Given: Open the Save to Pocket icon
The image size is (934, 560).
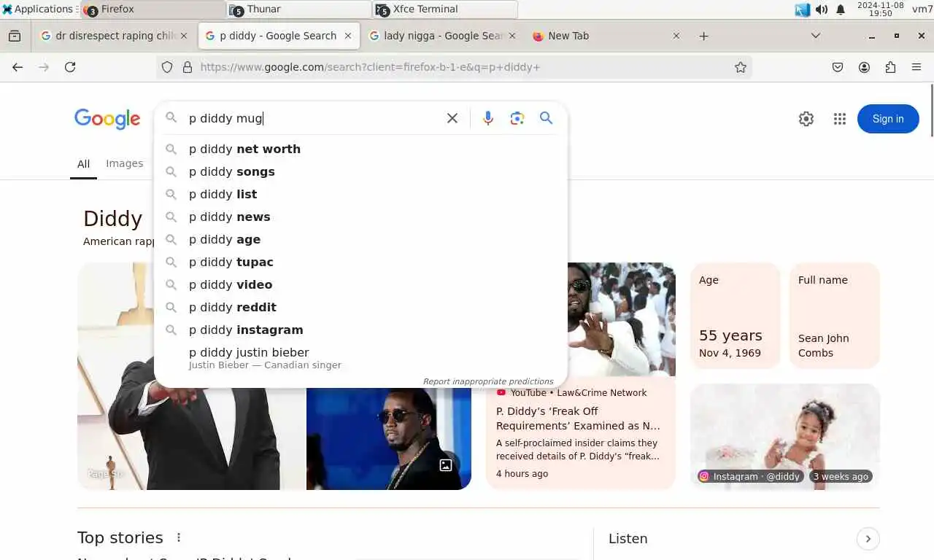Looking at the screenshot, I should tap(838, 67).
